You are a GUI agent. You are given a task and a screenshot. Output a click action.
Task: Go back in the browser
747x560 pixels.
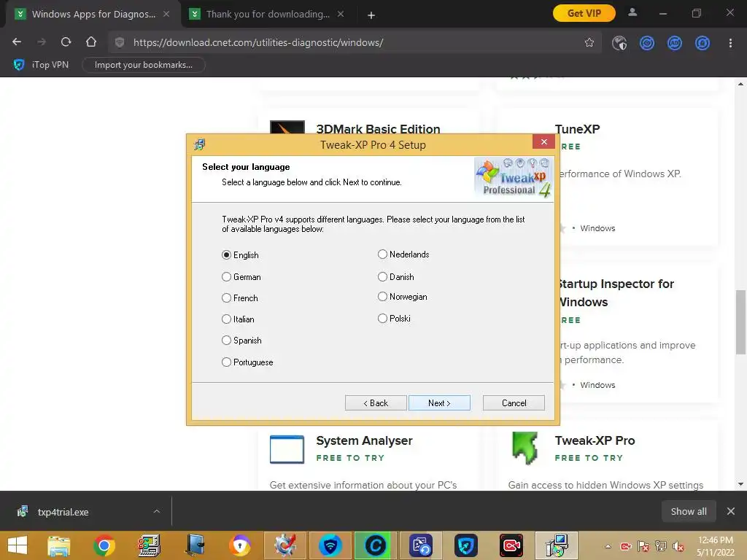click(17, 42)
